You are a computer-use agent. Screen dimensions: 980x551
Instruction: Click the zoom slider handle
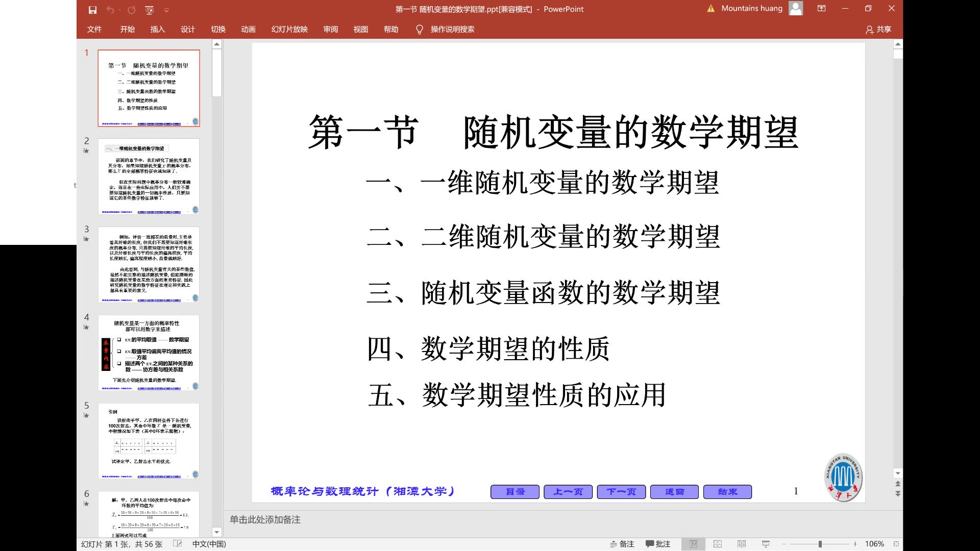820,544
